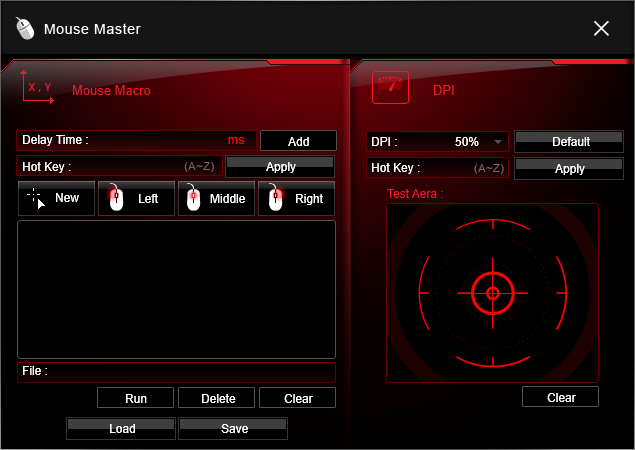Viewport: 635px width, 450px height.
Task: Click the DPI heading text
Action: (443, 90)
